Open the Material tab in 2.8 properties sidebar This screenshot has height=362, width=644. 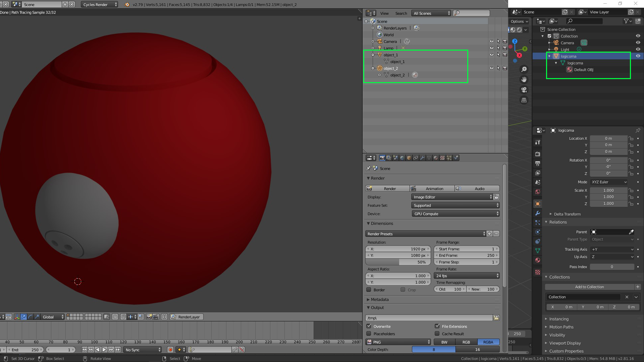point(538,260)
